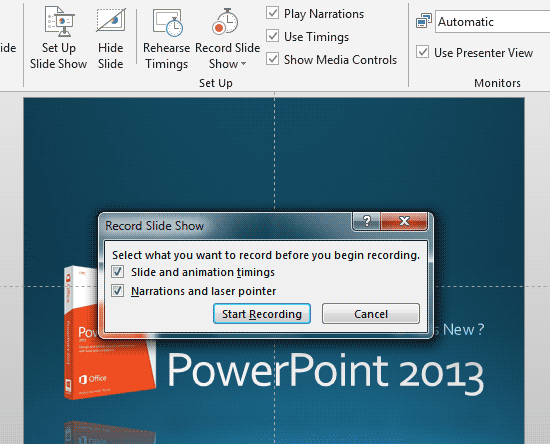
Task: Open Set Up Slide Show dialog
Action: (59, 38)
